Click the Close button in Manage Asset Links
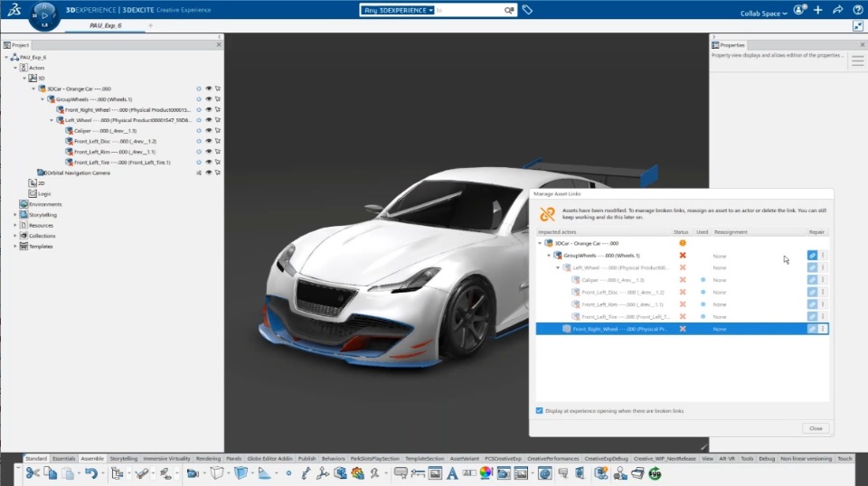868x486 pixels. (x=816, y=428)
